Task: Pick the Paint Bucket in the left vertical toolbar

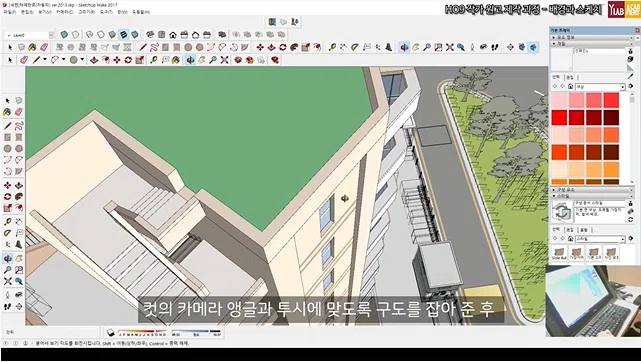Action: [x=7, y=112]
